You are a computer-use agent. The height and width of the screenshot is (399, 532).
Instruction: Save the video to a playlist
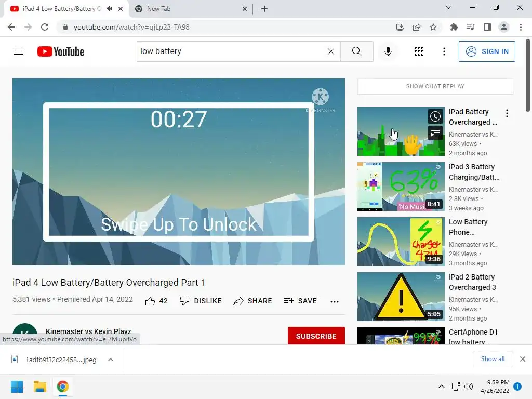300,301
